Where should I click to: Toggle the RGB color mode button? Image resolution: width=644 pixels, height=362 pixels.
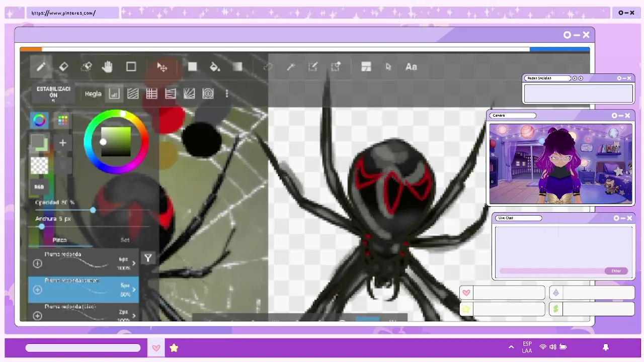coord(39,187)
